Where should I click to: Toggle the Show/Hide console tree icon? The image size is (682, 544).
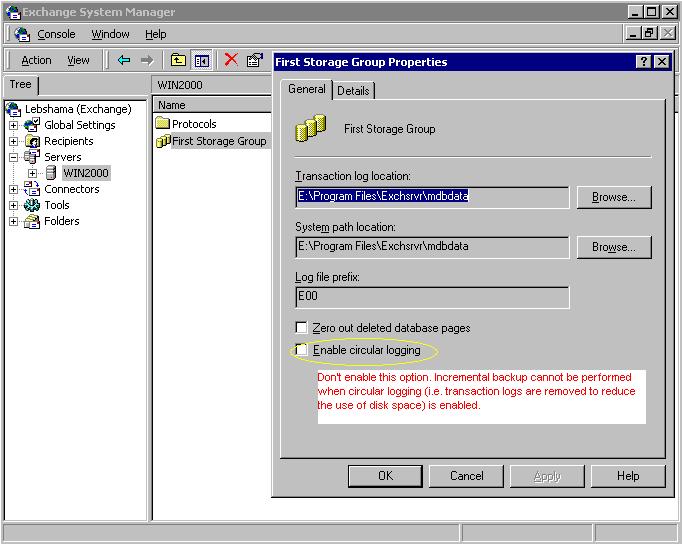(x=201, y=60)
